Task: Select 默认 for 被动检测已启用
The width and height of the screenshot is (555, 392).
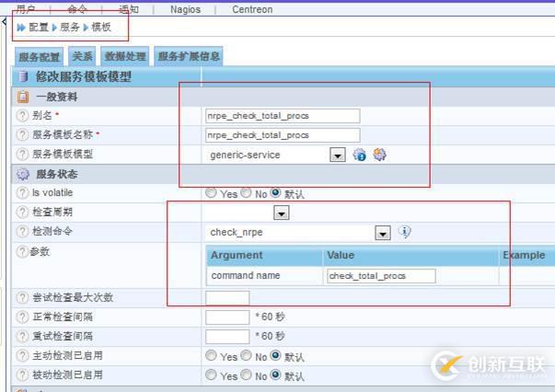Action: 275,375
